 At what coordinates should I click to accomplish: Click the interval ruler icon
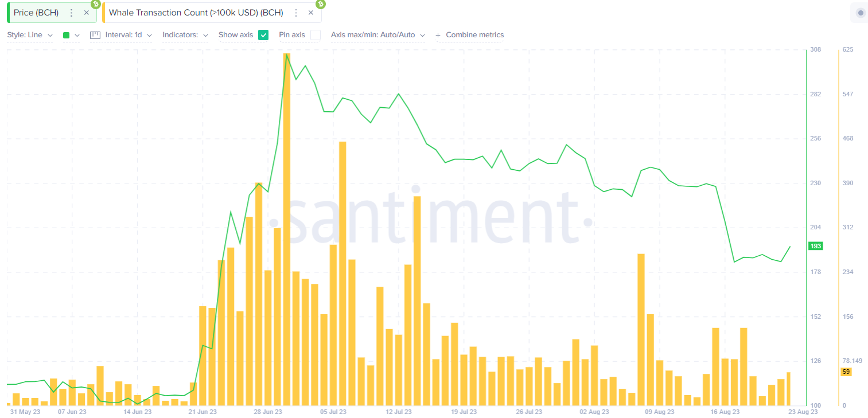pos(95,35)
